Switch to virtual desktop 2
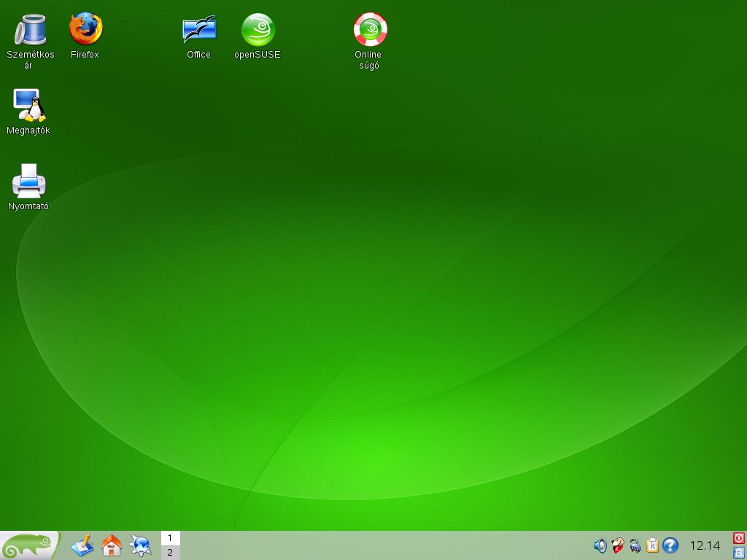Image resolution: width=747 pixels, height=560 pixels. (x=170, y=553)
